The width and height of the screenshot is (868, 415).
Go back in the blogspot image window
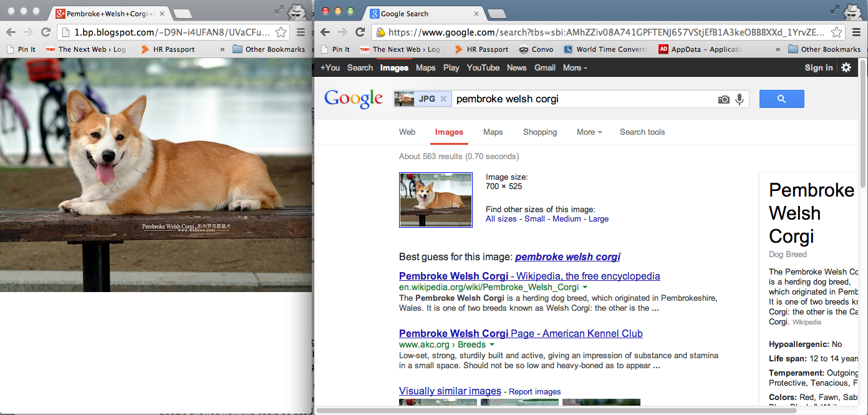(x=11, y=32)
